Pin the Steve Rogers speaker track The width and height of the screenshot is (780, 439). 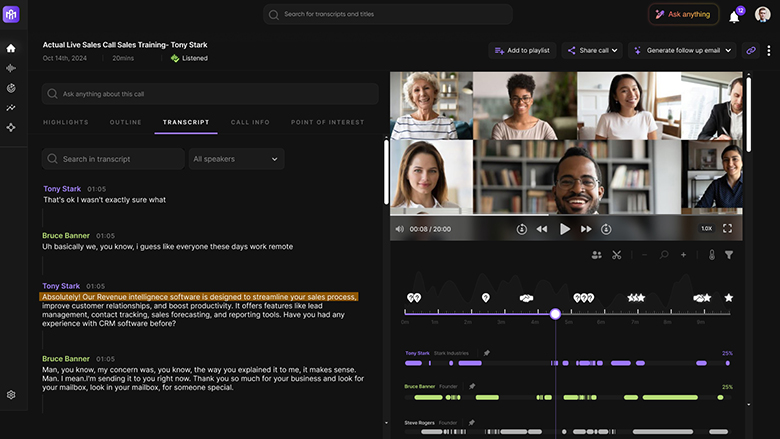pos(472,423)
